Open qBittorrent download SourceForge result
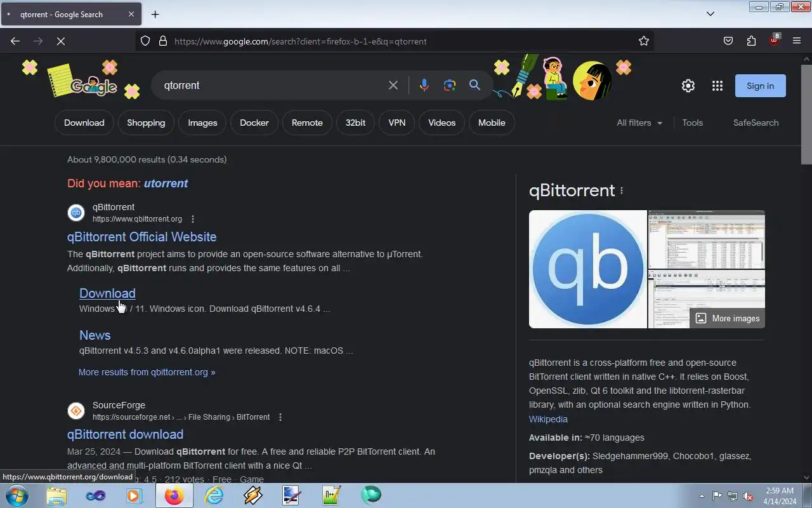This screenshot has height=508, width=812. [x=125, y=434]
